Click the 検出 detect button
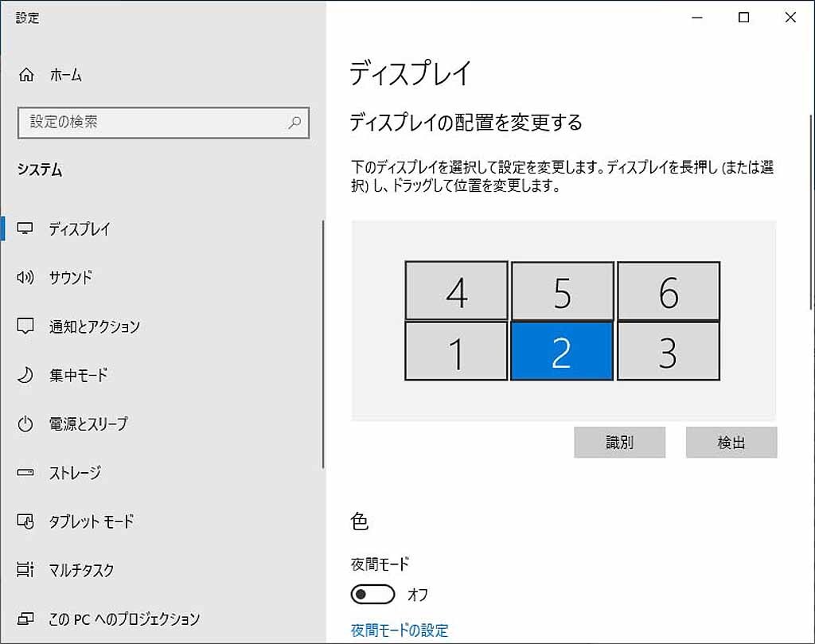 click(x=731, y=443)
